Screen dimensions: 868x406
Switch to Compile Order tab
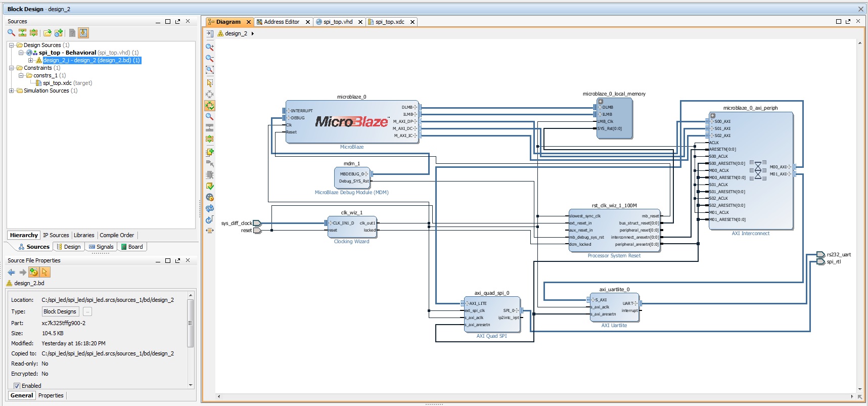(x=117, y=235)
